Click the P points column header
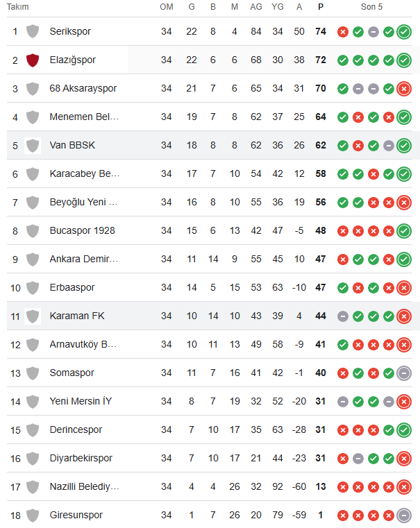This screenshot has width=420, height=528. pyautogui.click(x=321, y=7)
